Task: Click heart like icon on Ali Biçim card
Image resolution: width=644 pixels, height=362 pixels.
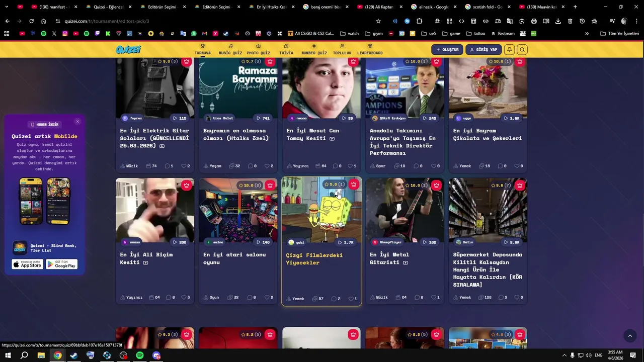Action: [184, 297]
